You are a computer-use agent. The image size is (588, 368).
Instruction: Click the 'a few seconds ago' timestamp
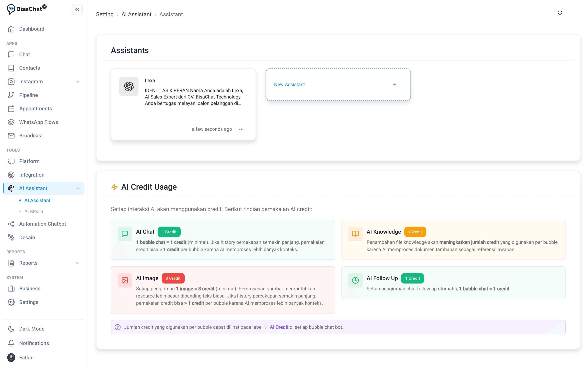[x=212, y=129]
